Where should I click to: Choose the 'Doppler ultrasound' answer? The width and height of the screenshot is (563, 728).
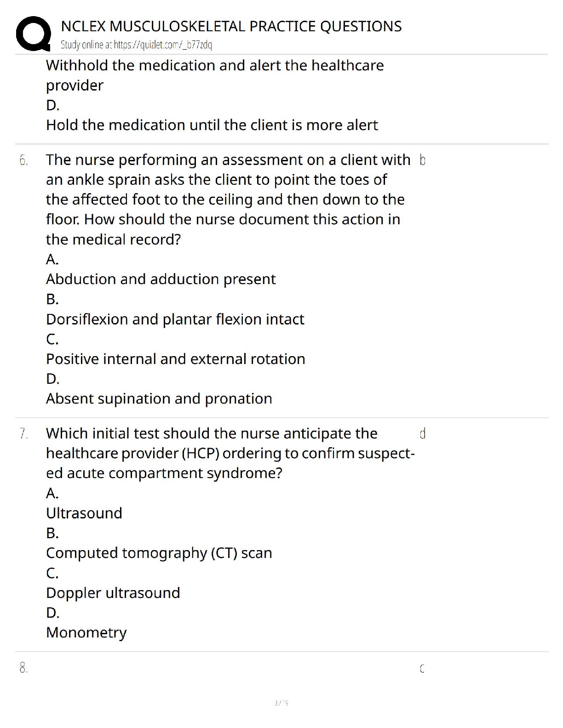113,592
